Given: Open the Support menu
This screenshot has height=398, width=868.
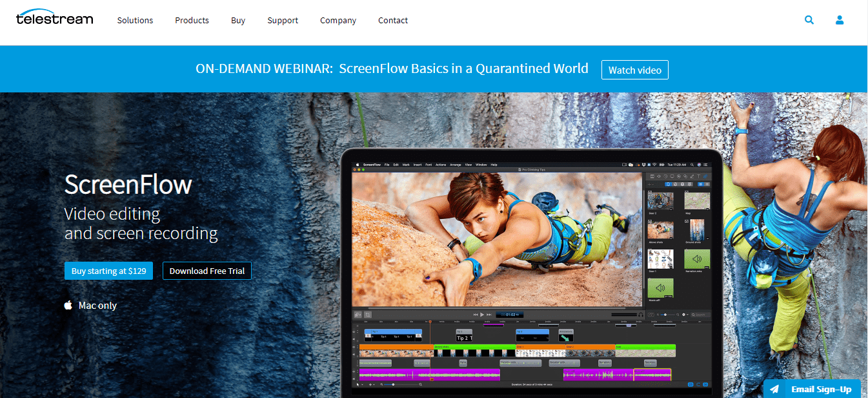Looking at the screenshot, I should [x=283, y=20].
